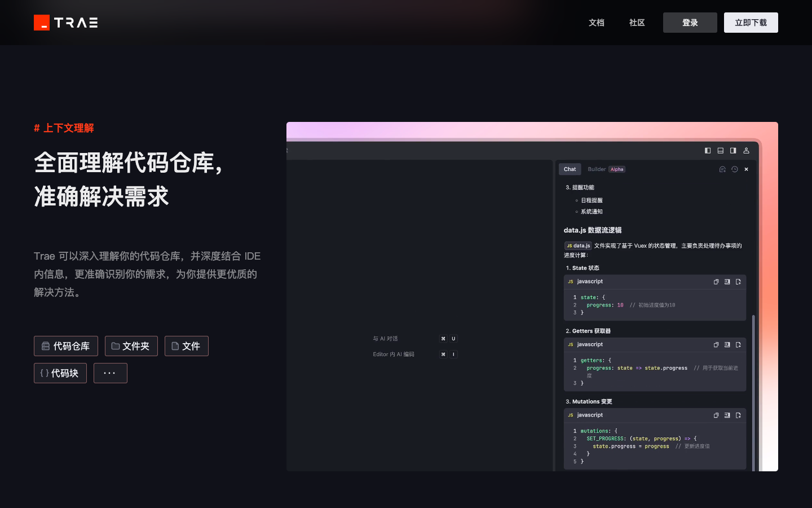Toggle the bottom panel layout icon
This screenshot has width=812, height=508.
coord(721,151)
